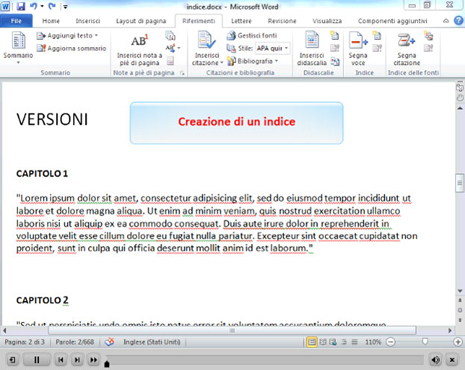Click update table icon in Didascalie group
The width and height of the screenshot is (465, 370).
tap(334, 48)
